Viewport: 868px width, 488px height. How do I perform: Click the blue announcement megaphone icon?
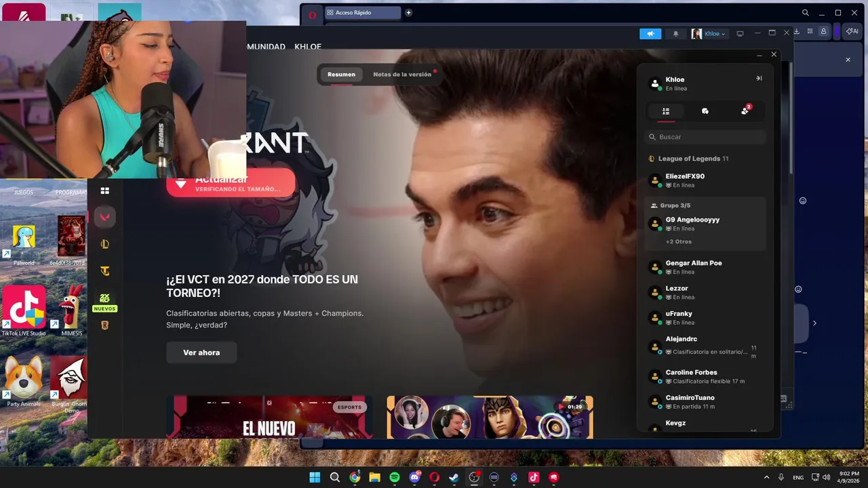(x=650, y=34)
